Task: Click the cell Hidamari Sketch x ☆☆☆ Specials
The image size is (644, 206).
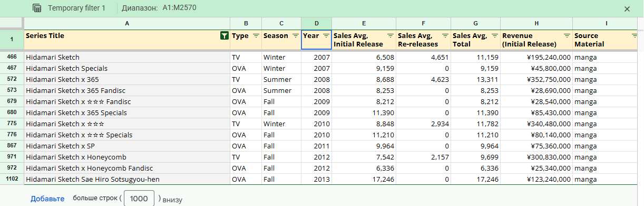Action: coord(127,135)
